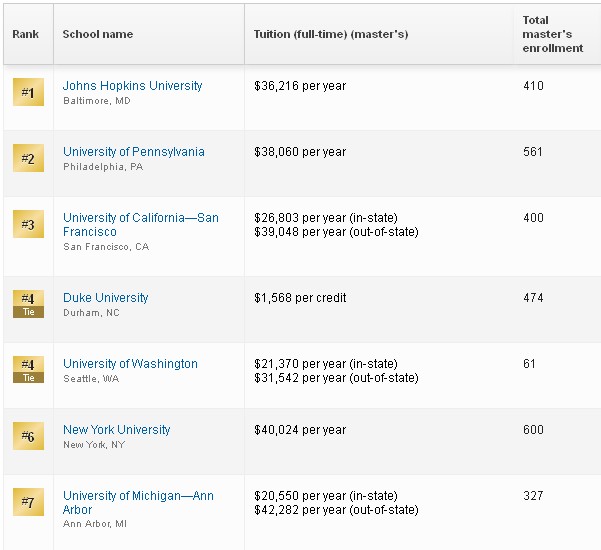Viewport: 601px width, 550px height.
Task: Select the $38,060 per year tuition text
Action: point(300,152)
